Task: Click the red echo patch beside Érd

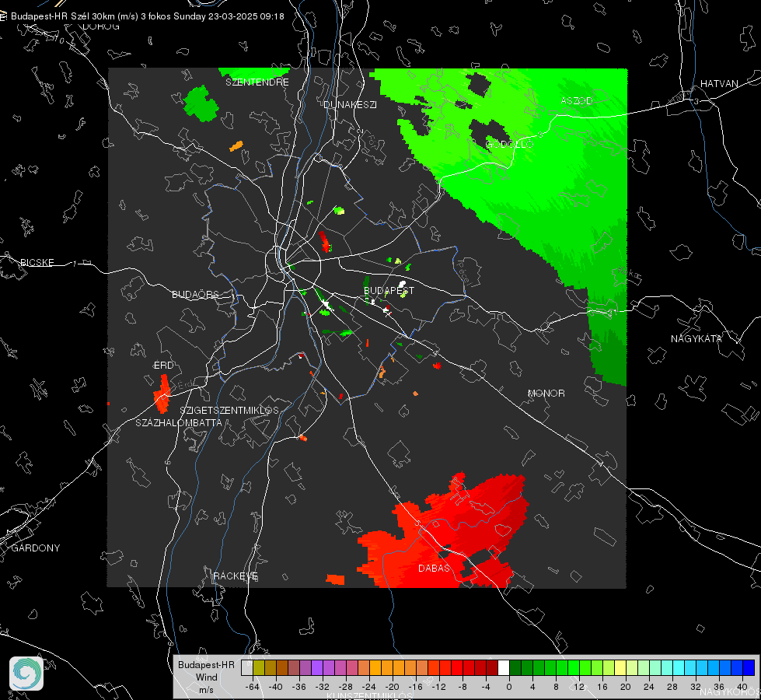Action: pos(162,394)
